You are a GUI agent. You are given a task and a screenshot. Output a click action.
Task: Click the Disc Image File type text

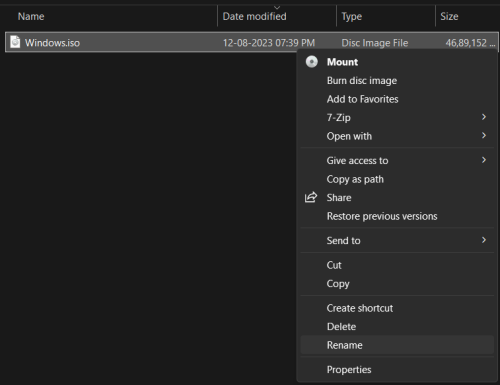tap(375, 43)
